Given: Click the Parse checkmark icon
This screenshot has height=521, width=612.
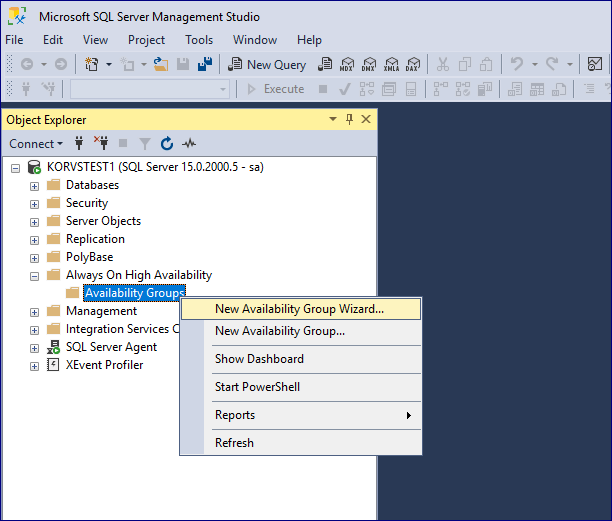Looking at the screenshot, I should (345, 89).
